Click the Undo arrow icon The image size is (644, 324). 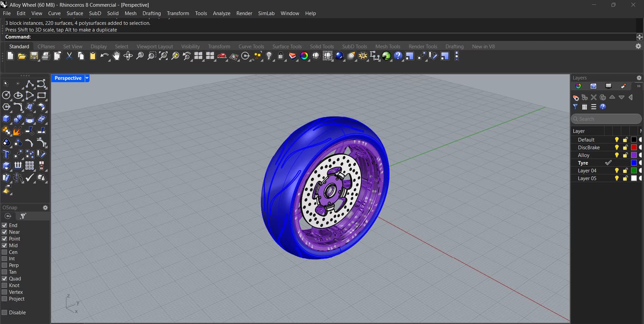pyautogui.click(x=104, y=56)
